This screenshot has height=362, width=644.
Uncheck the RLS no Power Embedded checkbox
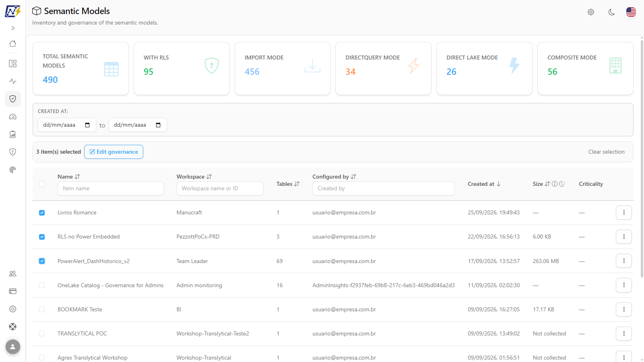42,237
